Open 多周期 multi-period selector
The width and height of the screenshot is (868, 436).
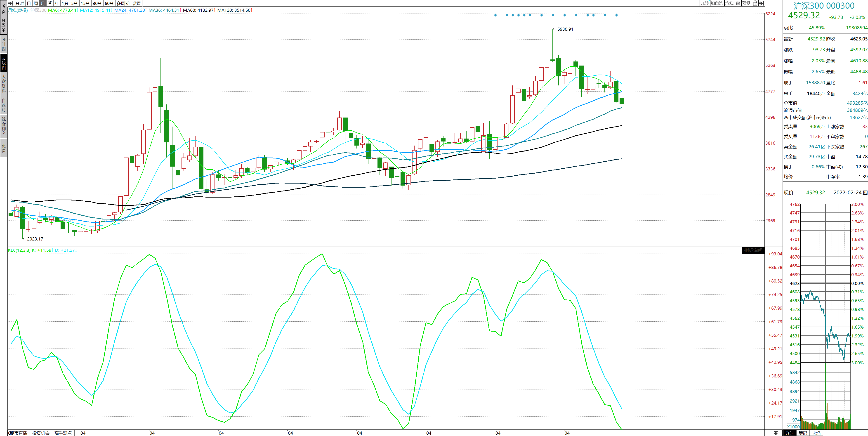pos(123,3)
